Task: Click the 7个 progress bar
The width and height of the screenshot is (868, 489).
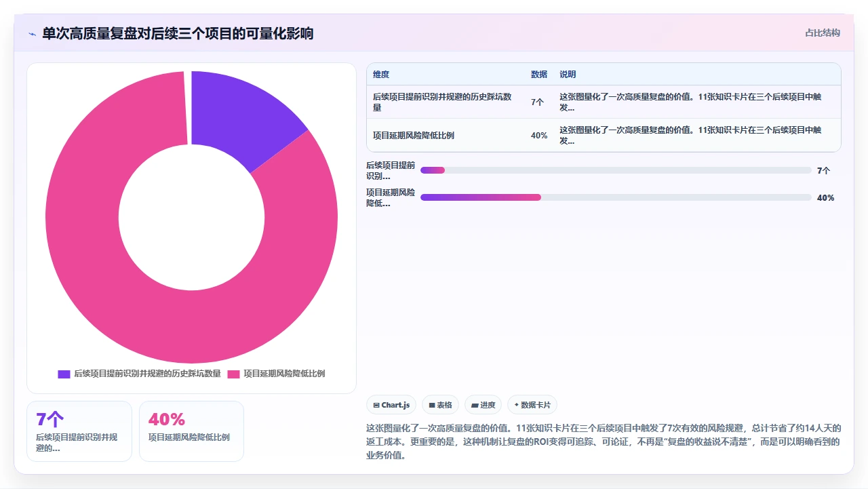Action: pyautogui.click(x=616, y=170)
